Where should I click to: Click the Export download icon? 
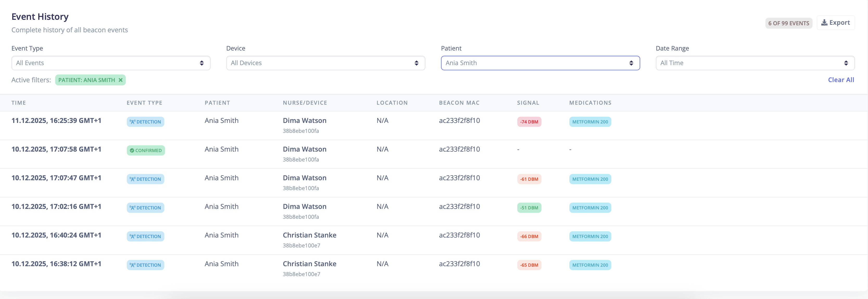(x=824, y=23)
